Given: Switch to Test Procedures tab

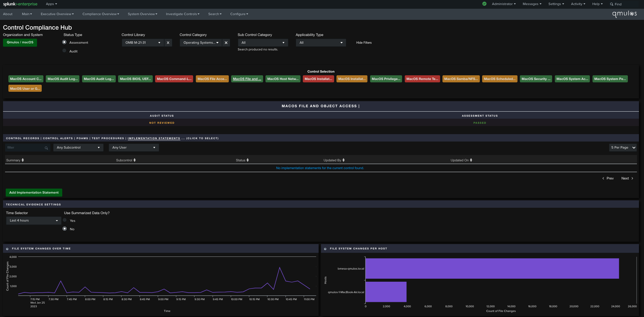Looking at the screenshot, I should (x=108, y=138).
